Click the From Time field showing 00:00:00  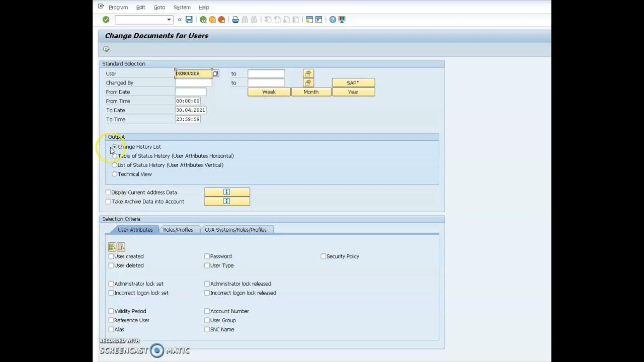point(188,101)
